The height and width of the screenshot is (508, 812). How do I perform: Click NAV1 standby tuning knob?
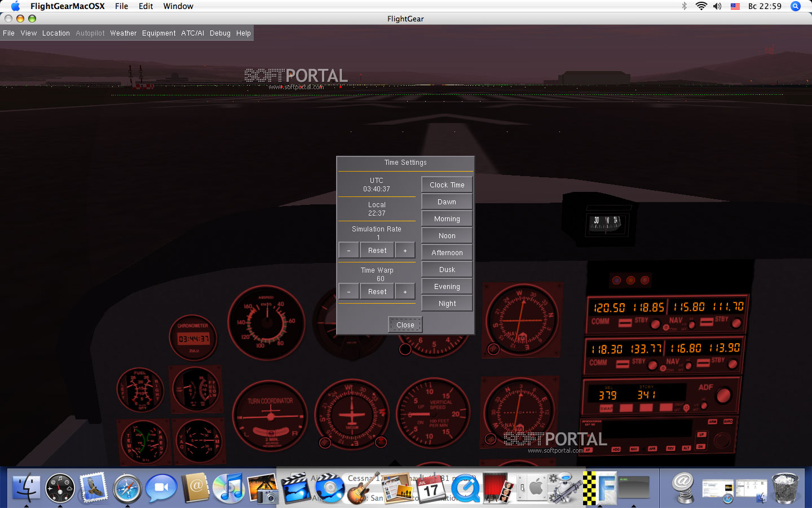736,323
